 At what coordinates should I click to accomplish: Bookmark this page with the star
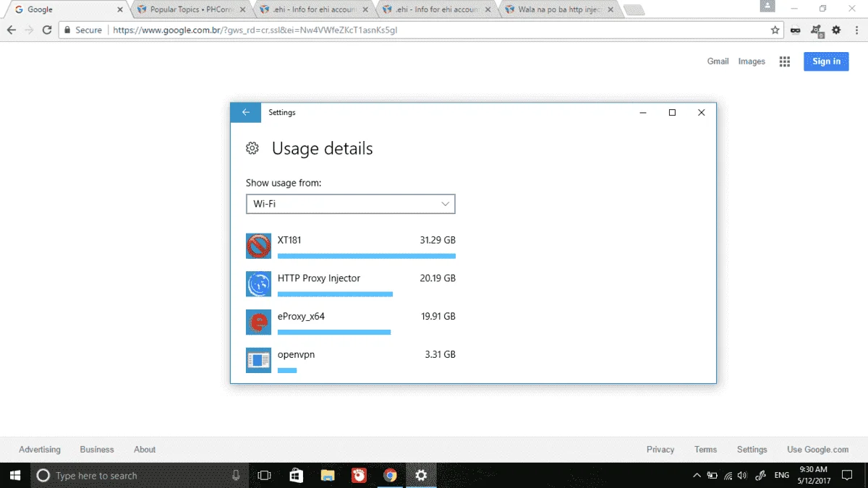pos(775,30)
